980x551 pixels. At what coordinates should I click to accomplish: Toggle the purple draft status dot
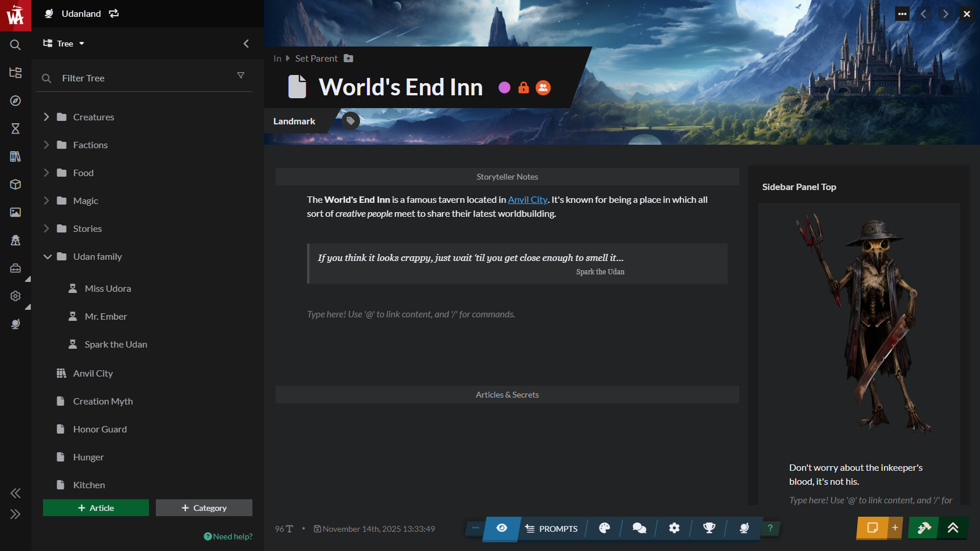504,87
